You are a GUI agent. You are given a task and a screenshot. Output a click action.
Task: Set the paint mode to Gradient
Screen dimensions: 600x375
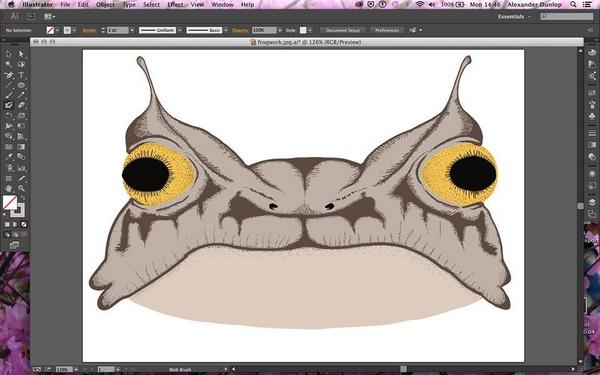15,225
